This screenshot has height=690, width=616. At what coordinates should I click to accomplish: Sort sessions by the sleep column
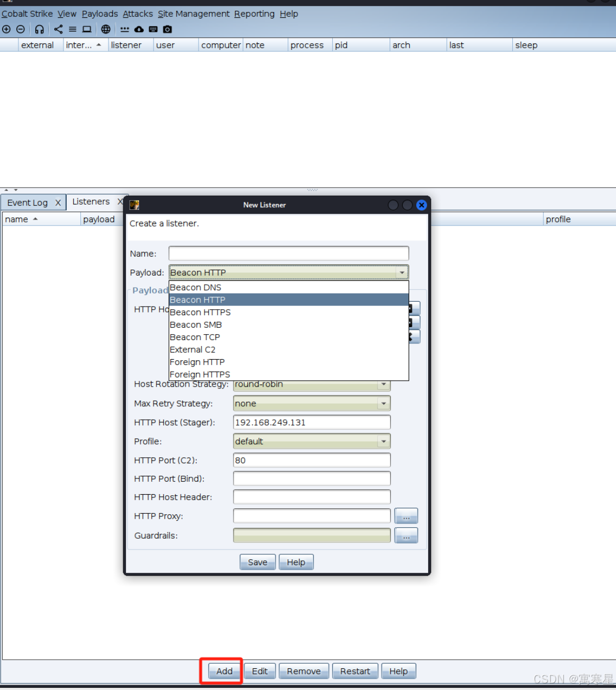click(564, 45)
